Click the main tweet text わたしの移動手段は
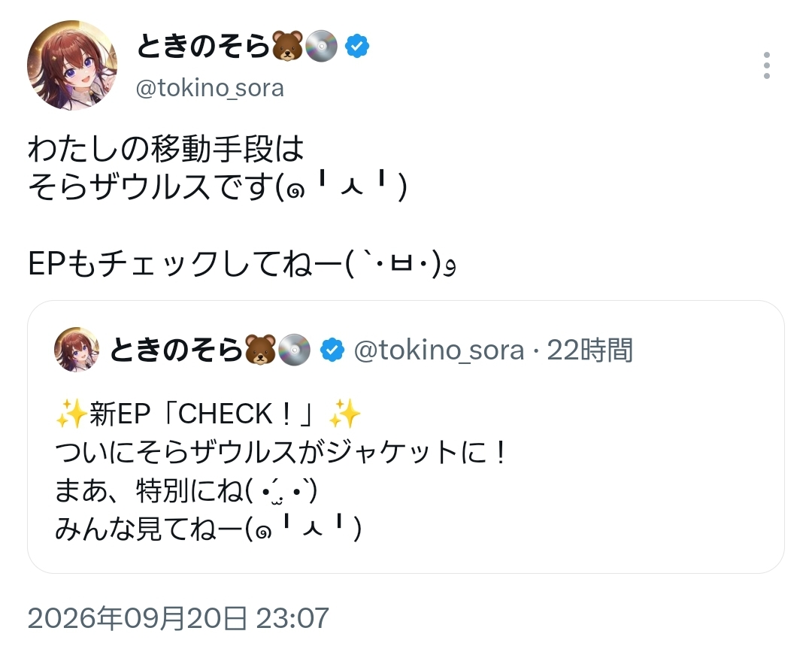 (x=165, y=149)
